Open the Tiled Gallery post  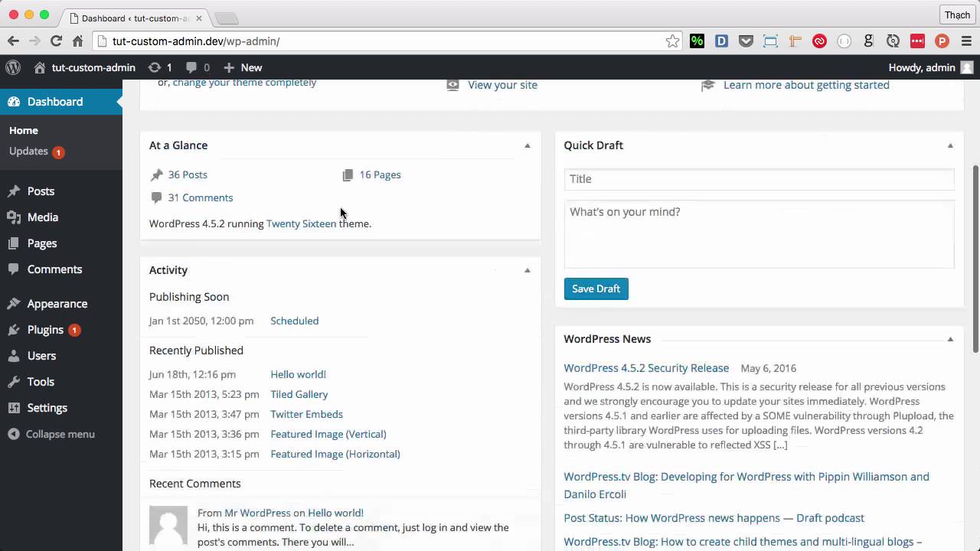coord(299,394)
